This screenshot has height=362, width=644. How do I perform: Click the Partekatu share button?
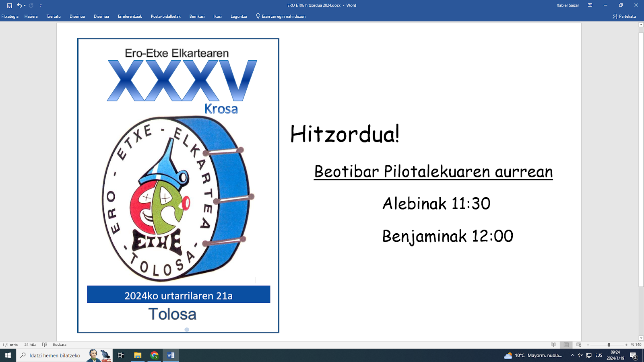pyautogui.click(x=624, y=16)
